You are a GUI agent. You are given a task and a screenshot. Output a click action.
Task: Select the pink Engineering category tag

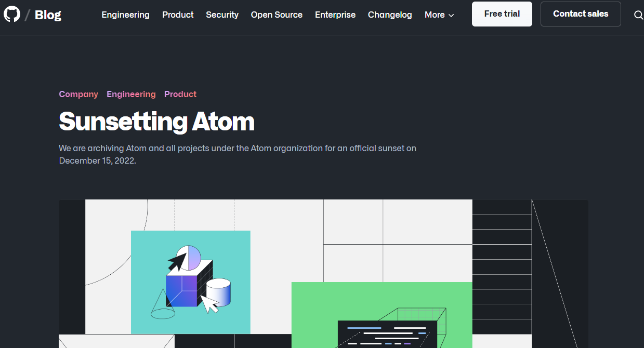pyautogui.click(x=131, y=94)
